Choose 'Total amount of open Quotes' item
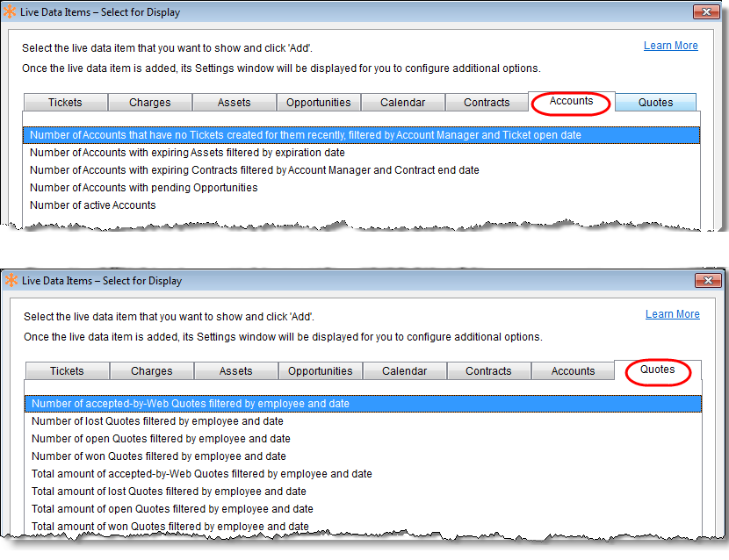The width and height of the screenshot is (729, 560). [x=172, y=509]
